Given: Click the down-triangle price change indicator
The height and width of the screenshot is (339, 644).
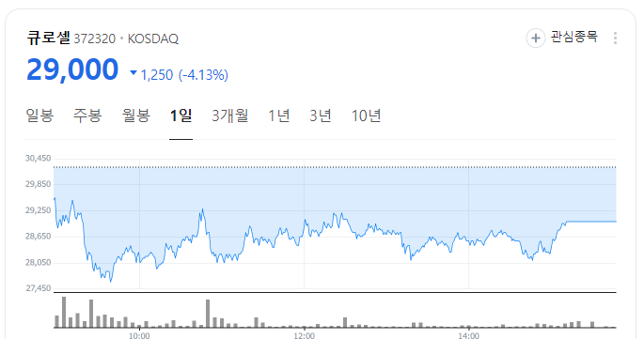Looking at the screenshot, I should tap(134, 73).
